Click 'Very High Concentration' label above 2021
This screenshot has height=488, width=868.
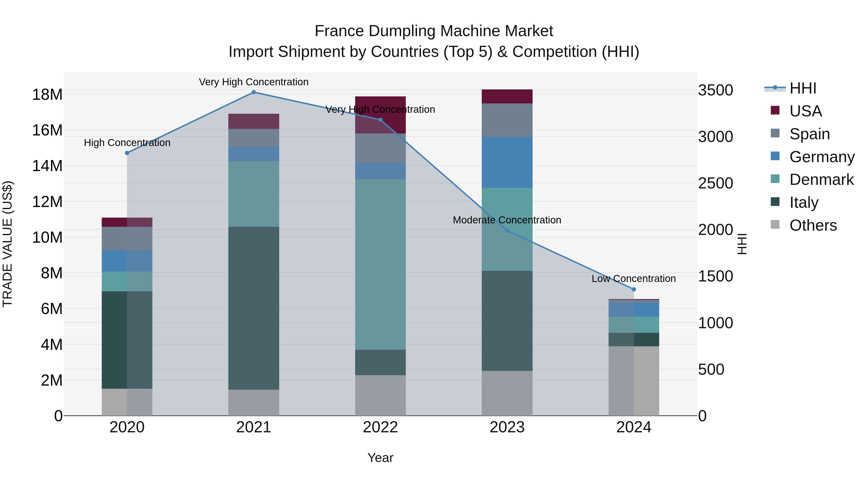(254, 82)
